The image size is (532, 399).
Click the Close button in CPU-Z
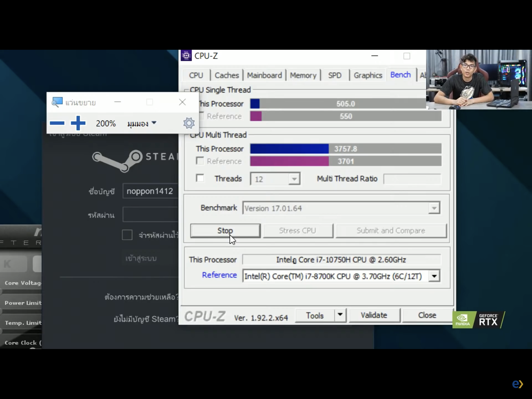point(427,315)
